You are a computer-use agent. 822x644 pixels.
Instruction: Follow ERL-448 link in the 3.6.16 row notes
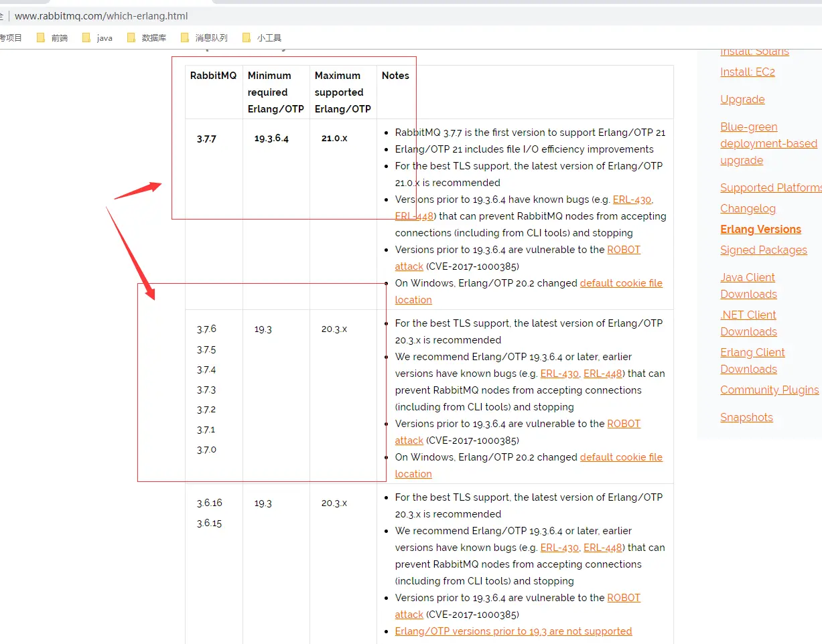[603, 548]
